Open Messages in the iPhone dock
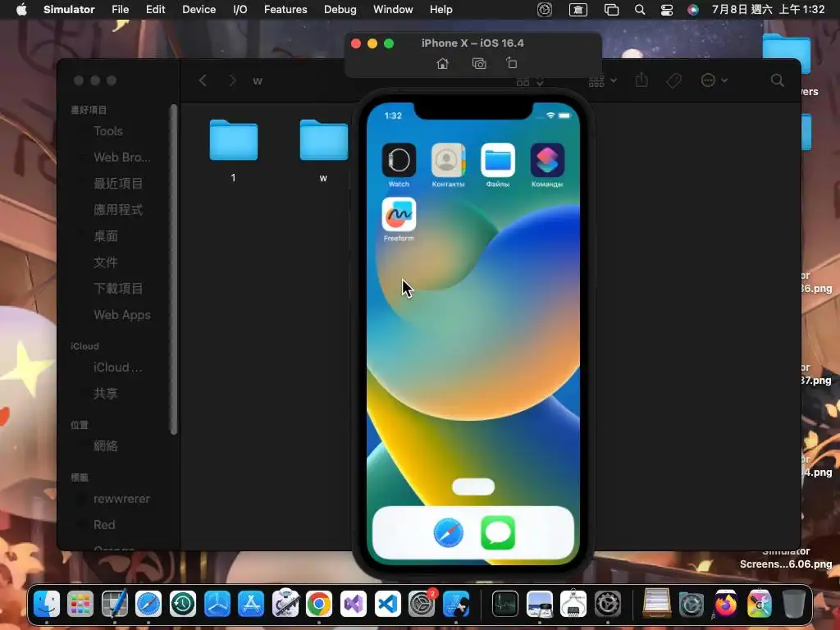The image size is (840, 630). coord(498,532)
